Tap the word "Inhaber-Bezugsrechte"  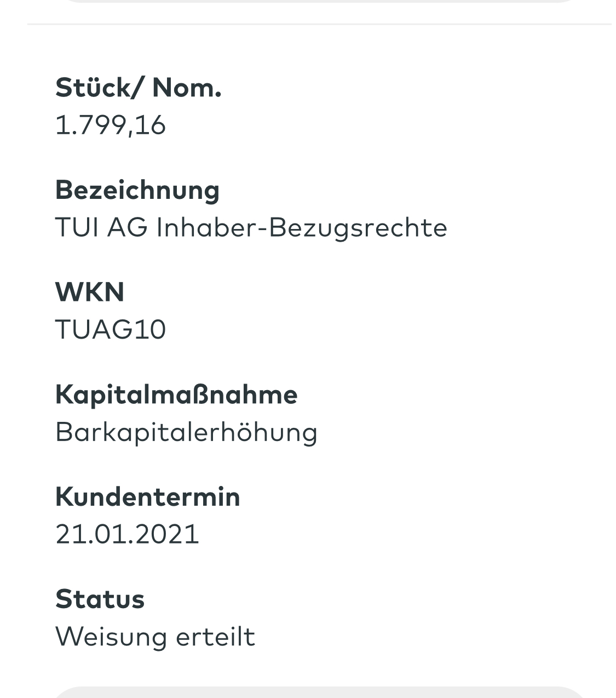coord(302,227)
